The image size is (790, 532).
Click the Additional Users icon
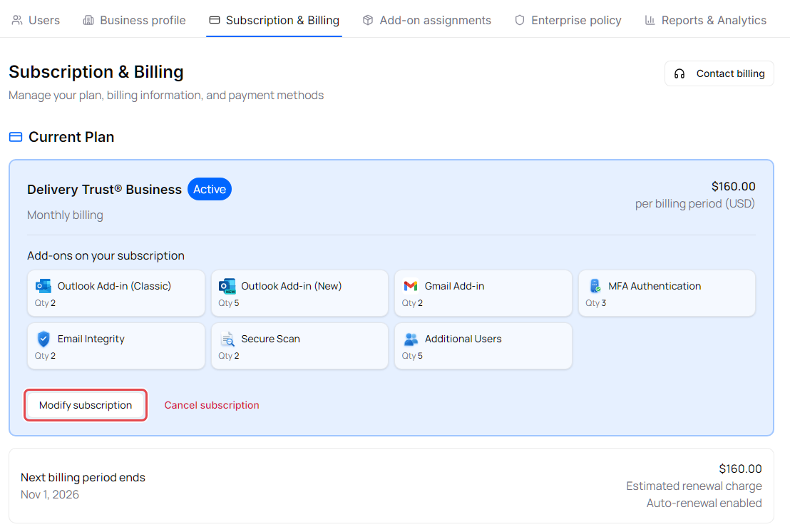point(411,339)
